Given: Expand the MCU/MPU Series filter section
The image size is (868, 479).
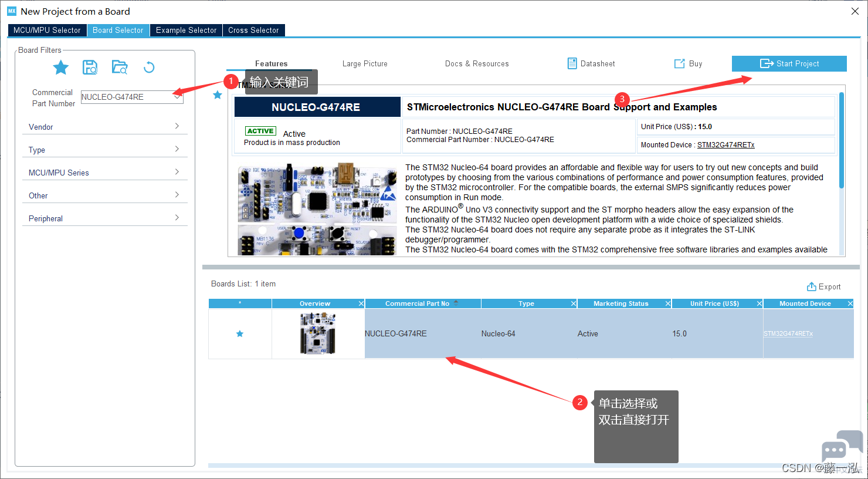Looking at the screenshot, I should (x=105, y=173).
